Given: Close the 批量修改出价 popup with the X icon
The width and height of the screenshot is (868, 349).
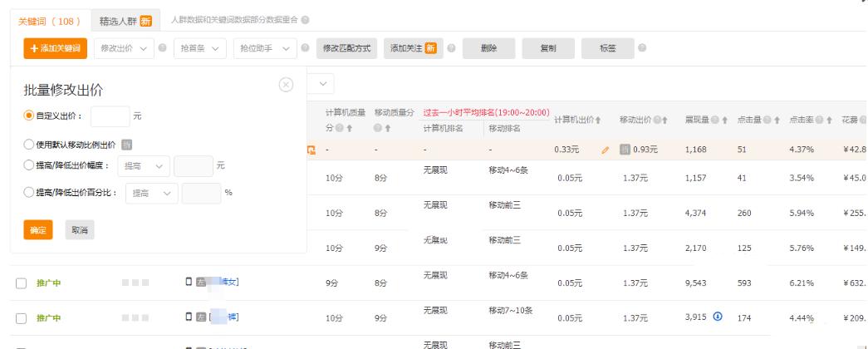Looking at the screenshot, I should [286, 85].
